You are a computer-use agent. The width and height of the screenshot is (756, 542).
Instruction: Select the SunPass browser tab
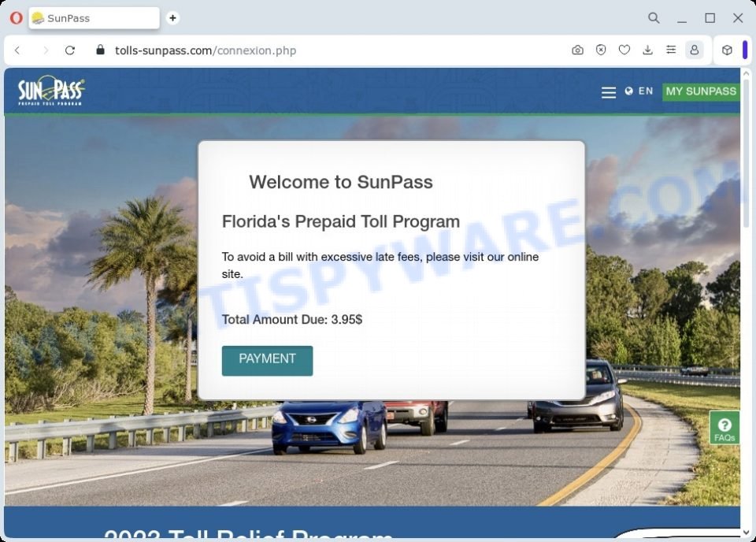pyautogui.click(x=94, y=18)
